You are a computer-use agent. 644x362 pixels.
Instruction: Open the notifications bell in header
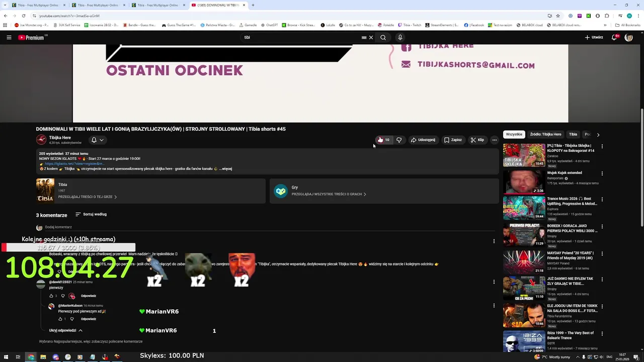615,37
